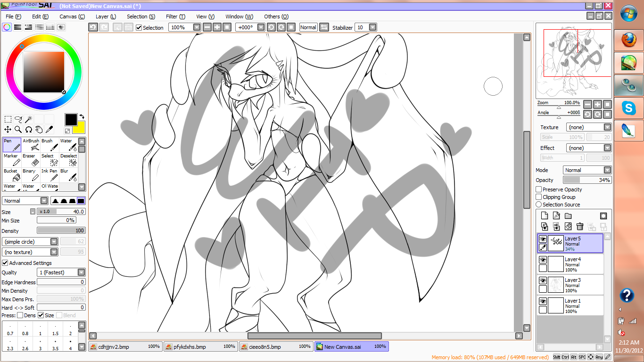
Task: Select the Binary pen tool
Action: click(x=31, y=175)
